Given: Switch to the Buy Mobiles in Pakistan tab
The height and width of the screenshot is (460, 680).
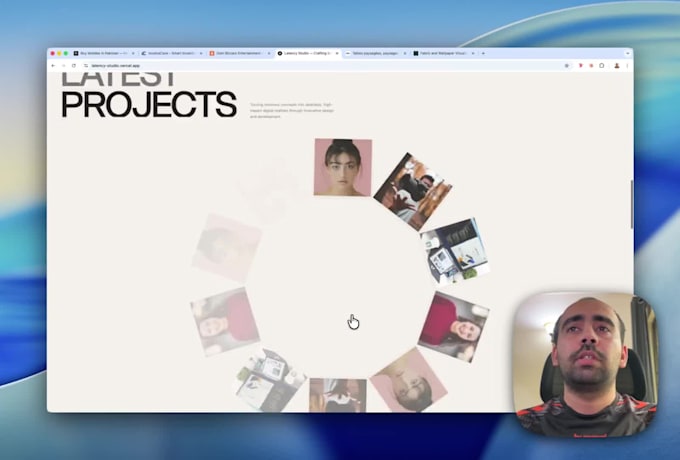Looking at the screenshot, I should tap(104, 53).
